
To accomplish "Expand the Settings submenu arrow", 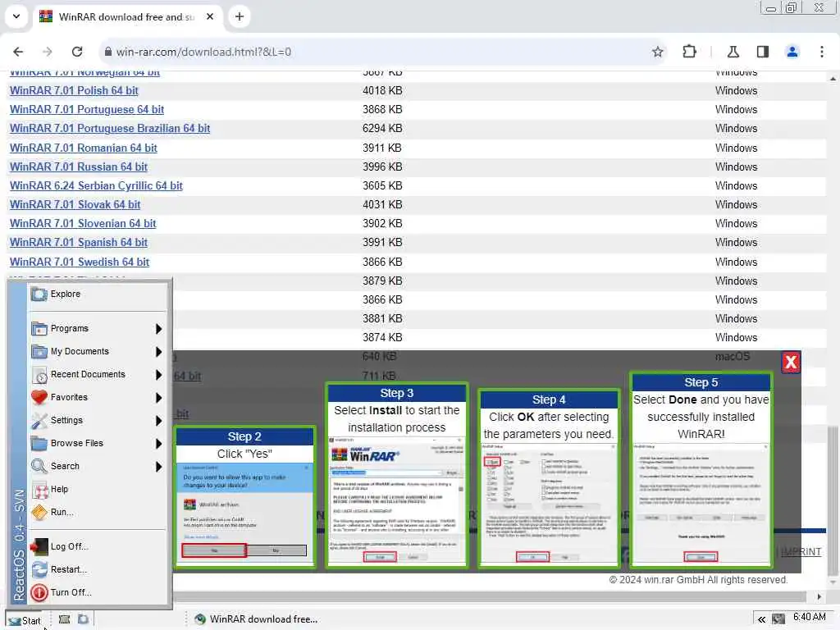I will click(158, 421).
